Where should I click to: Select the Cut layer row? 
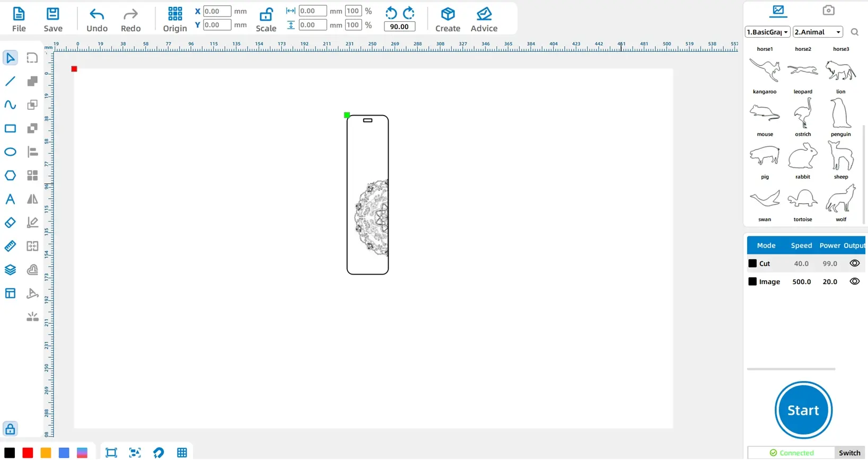[806, 263]
